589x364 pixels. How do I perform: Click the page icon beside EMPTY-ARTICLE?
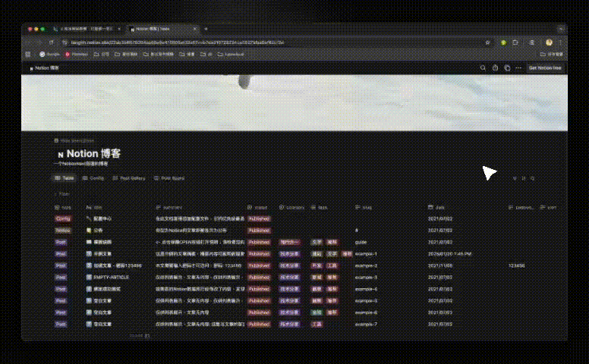point(89,278)
